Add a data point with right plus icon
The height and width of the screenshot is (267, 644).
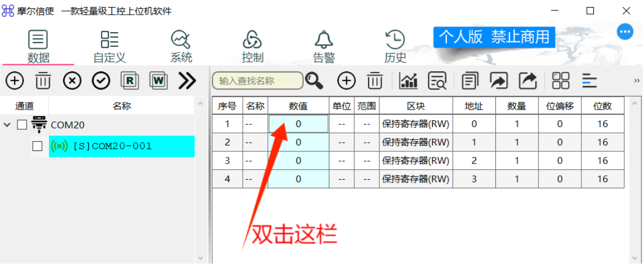[346, 81]
